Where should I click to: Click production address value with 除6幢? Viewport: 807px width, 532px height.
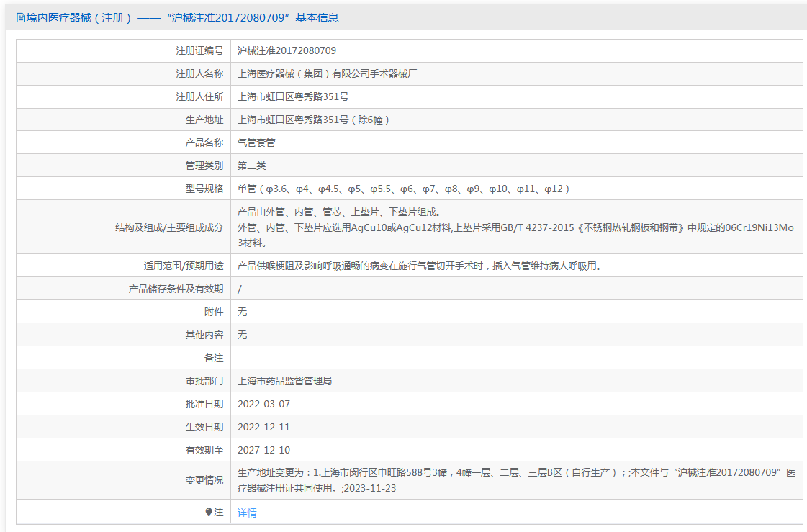315,120
